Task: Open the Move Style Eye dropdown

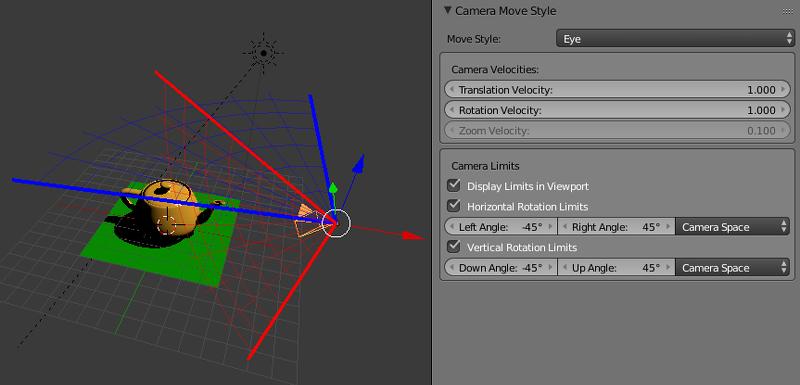Action: click(675, 39)
